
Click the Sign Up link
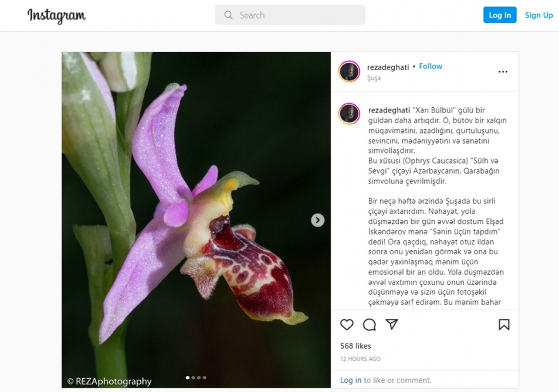point(538,15)
